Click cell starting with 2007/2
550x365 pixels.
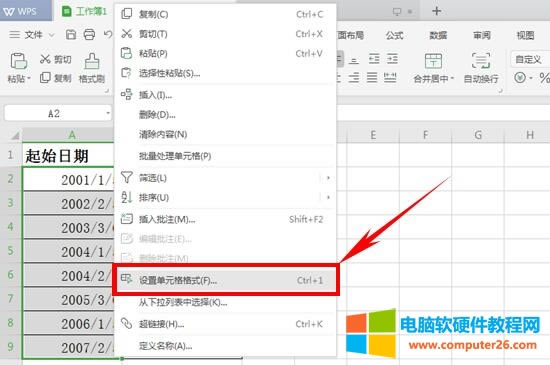[x=69, y=347]
